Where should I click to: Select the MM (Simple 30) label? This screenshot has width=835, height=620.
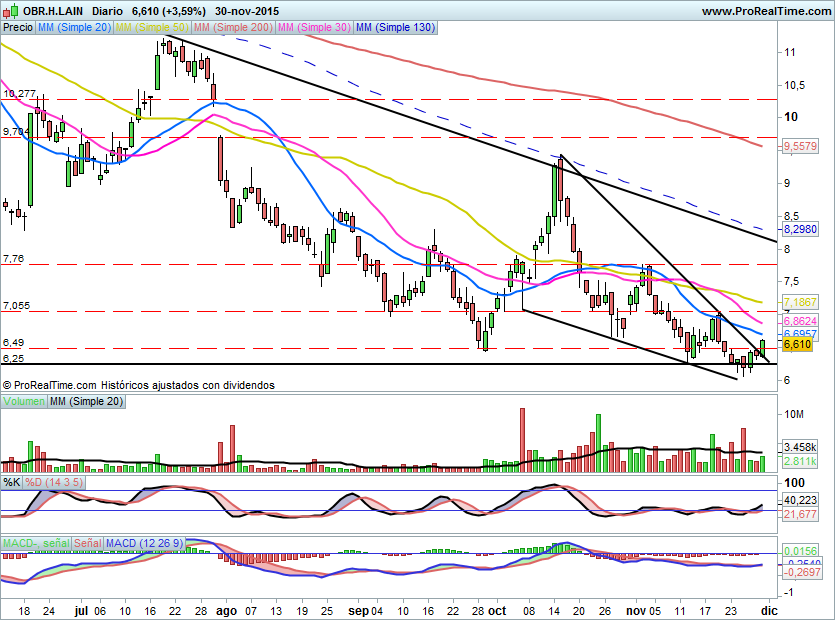[x=314, y=27]
